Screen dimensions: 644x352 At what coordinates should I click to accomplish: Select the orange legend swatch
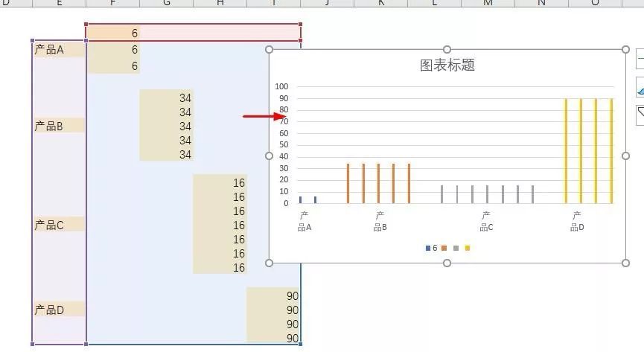point(444,248)
